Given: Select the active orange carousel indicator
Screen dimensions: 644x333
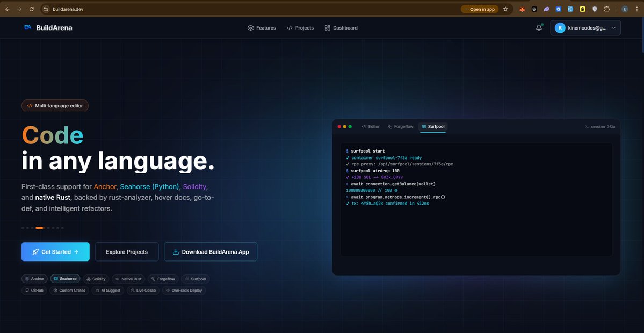Looking at the screenshot, I should (39, 228).
